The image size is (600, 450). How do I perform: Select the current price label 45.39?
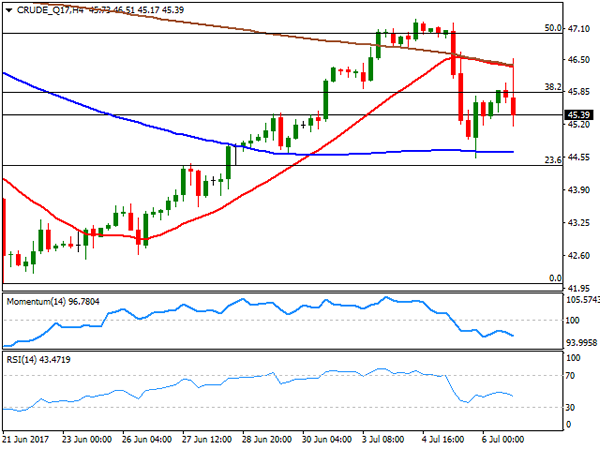click(x=579, y=115)
